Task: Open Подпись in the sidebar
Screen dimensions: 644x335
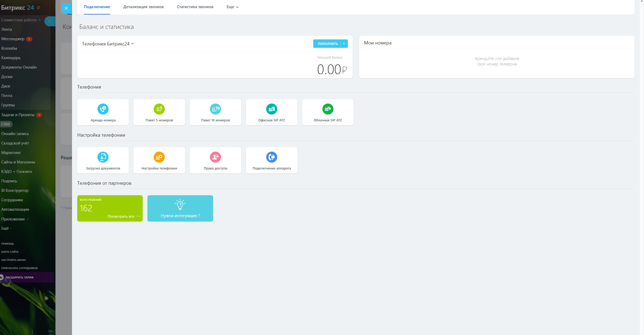Action: point(9,181)
